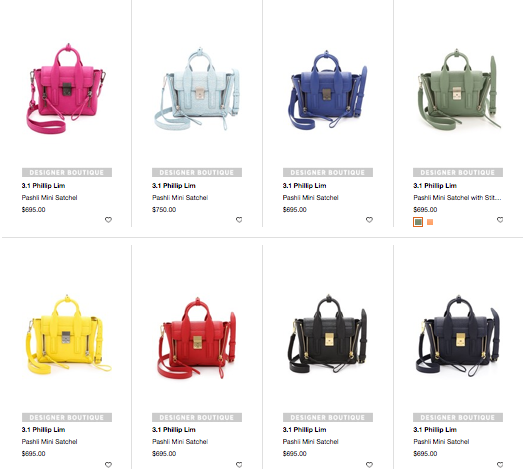View the black satchel product image

pos(328,334)
